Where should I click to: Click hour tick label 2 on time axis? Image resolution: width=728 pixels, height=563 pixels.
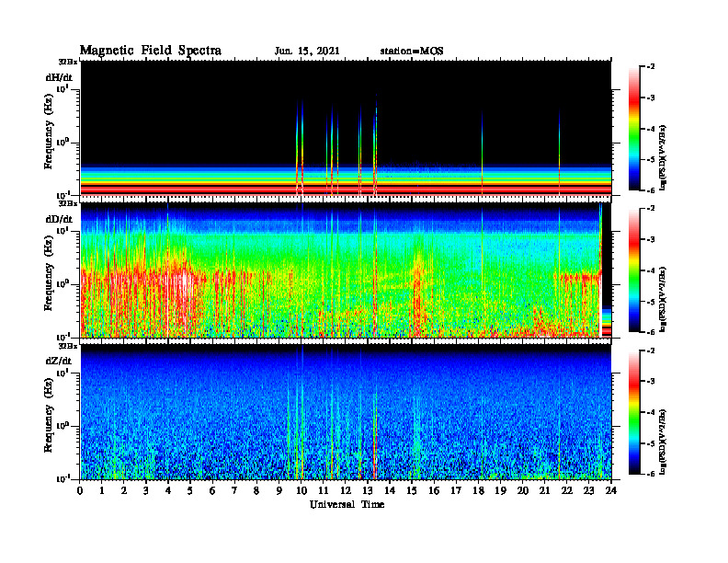pos(124,490)
